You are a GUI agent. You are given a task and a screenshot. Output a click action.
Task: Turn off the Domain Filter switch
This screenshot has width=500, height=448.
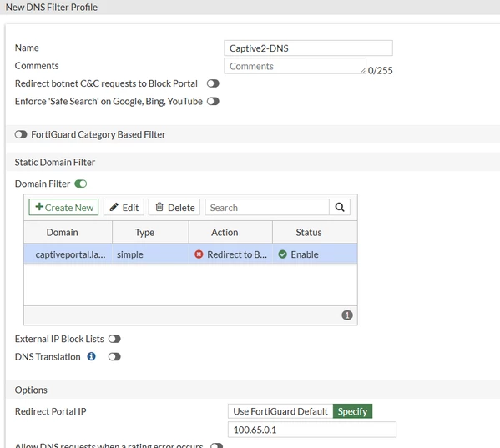tap(81, 184)
